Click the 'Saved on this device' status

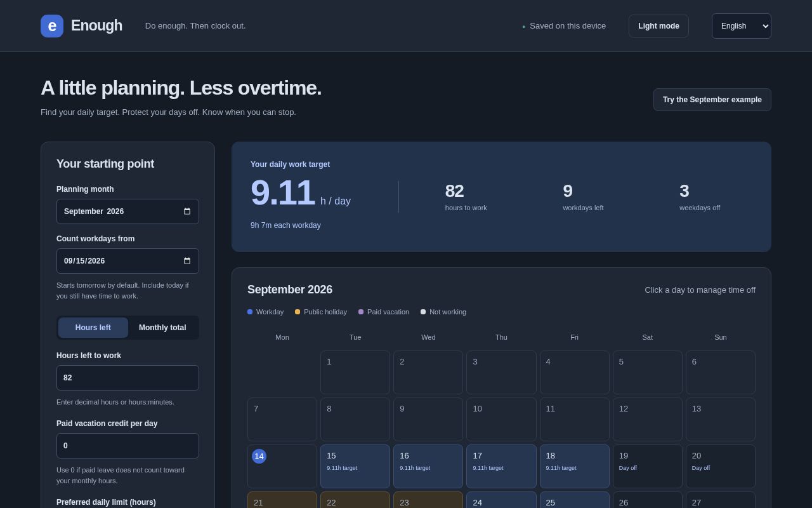tap(564, 26)
